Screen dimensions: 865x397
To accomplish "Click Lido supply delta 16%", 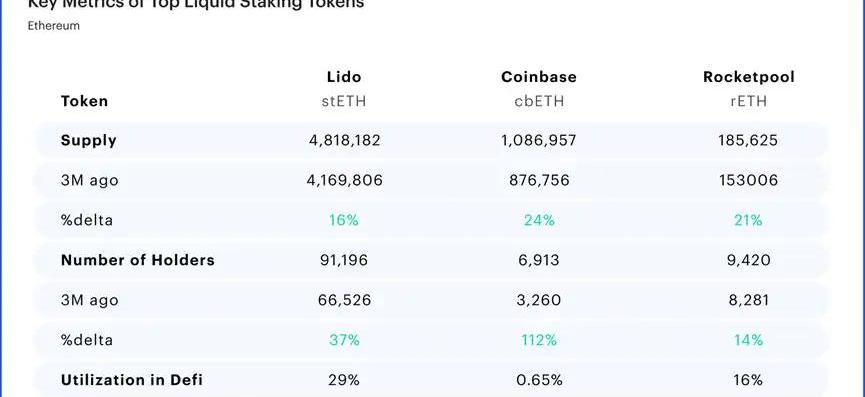I will pyautogui.click(x=344, y=220).
